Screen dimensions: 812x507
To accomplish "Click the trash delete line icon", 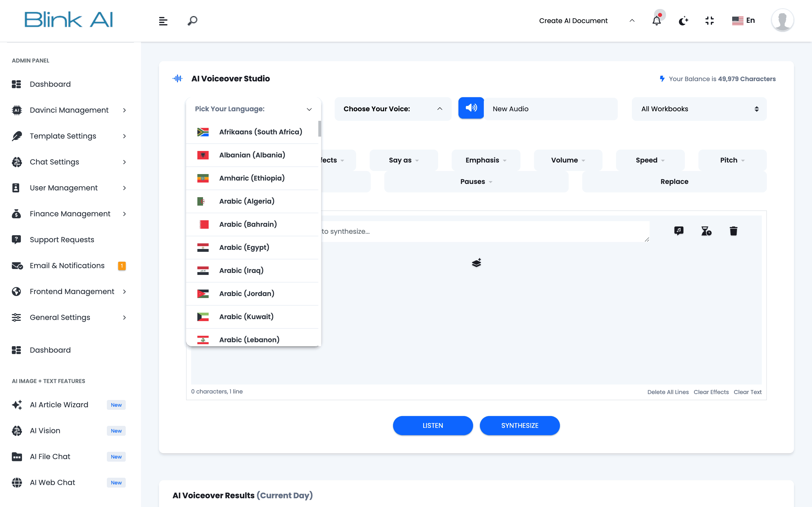I will pyautogui.click(x=734, y=231).
